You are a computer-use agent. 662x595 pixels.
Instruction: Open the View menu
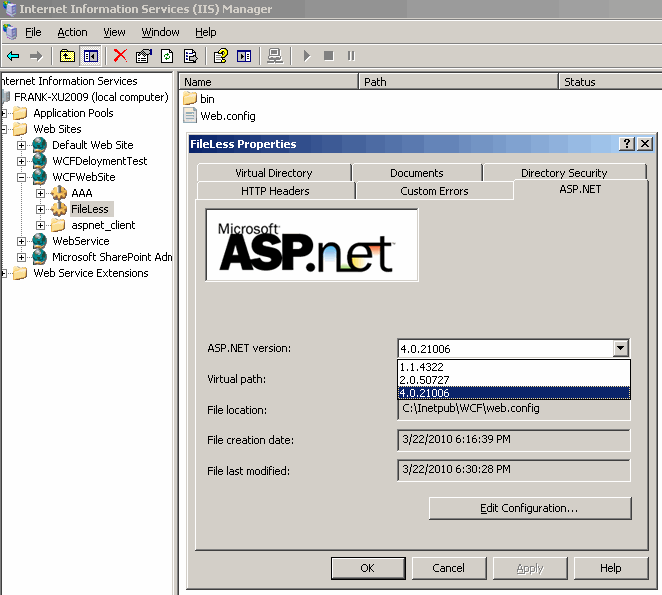coord(114,32)
